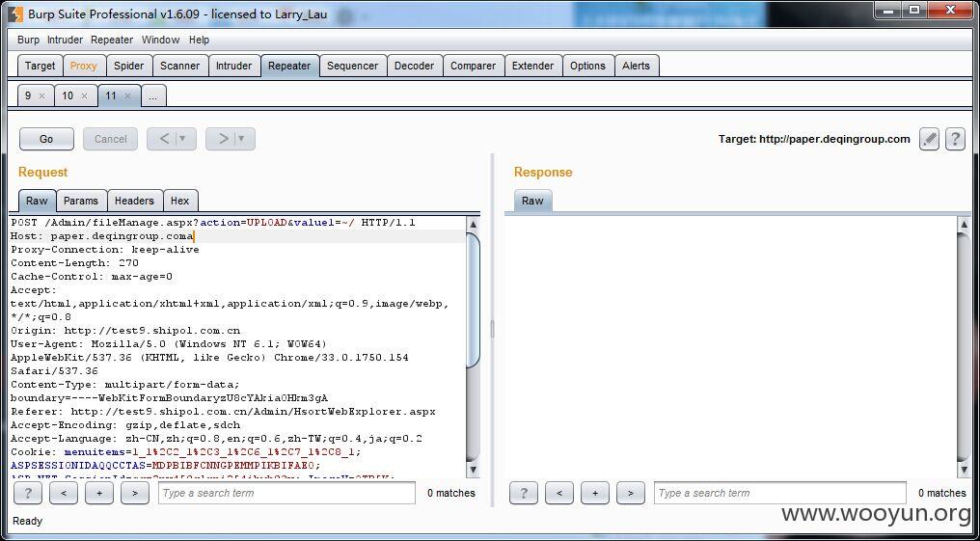
Task: Open the Window menu
Action: pyautogui.click(x=161, y=40)
